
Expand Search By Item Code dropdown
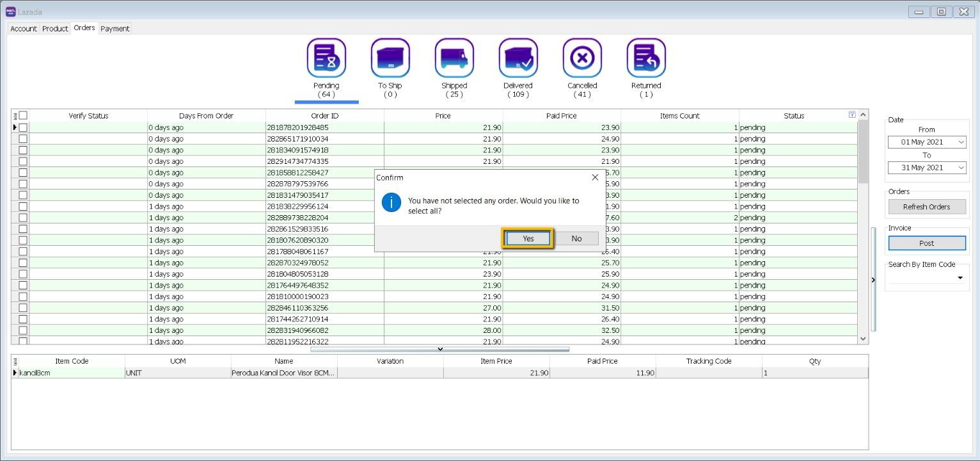click(960, 278)
